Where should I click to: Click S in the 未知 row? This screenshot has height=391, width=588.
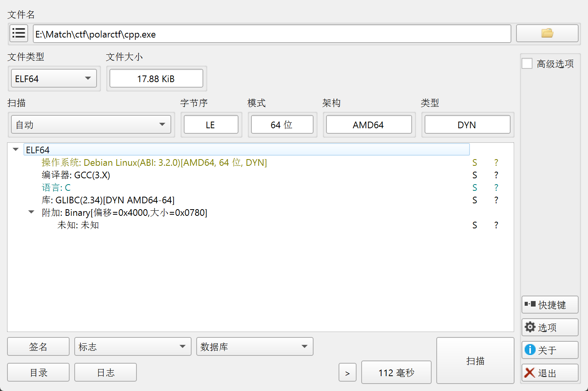pyautogui.click(x=475, y=225)
